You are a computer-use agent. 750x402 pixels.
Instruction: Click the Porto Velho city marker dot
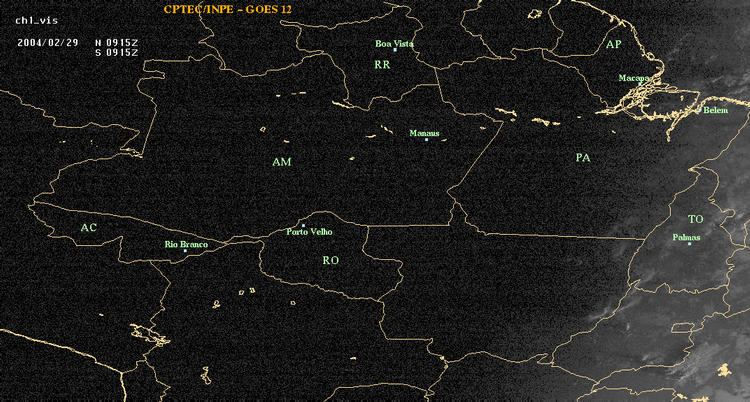pos(303,225)
